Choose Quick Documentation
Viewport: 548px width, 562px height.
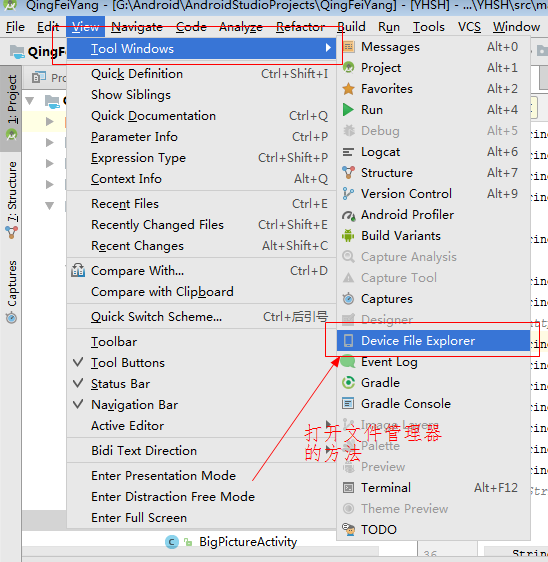click(201, 116)
